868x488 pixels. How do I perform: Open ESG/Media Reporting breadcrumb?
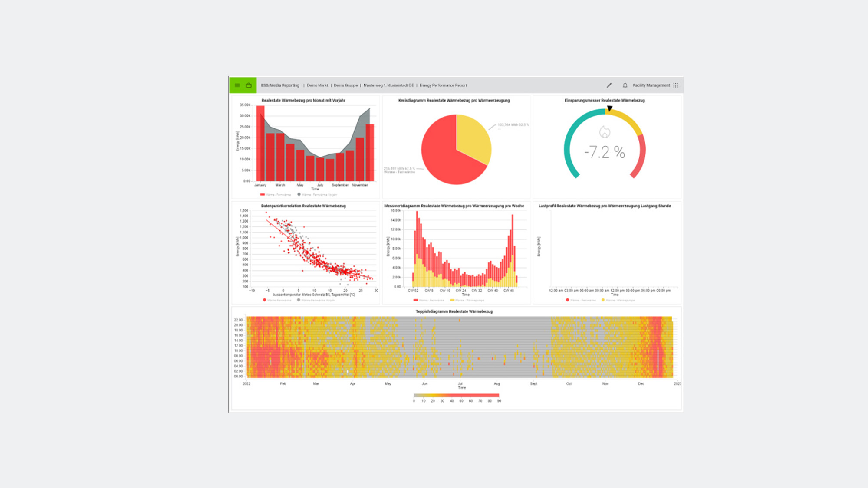click(280, 85)
